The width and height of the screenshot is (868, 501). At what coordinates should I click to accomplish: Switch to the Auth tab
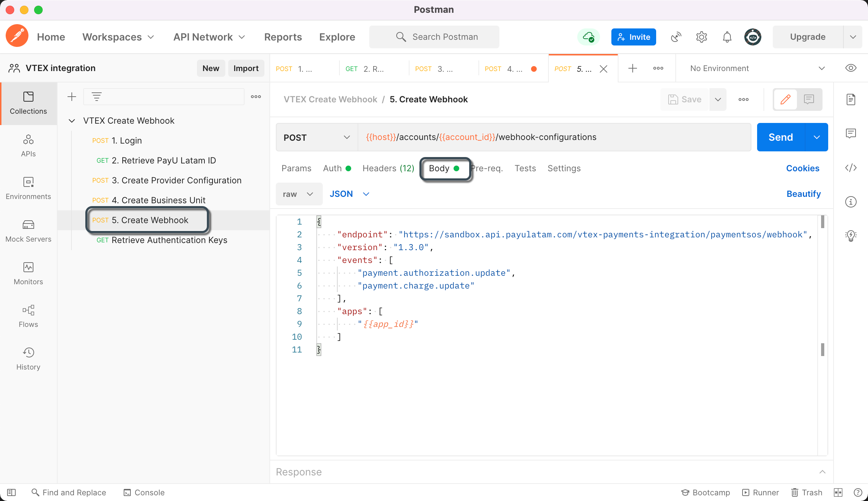click(x=337, y=168)
